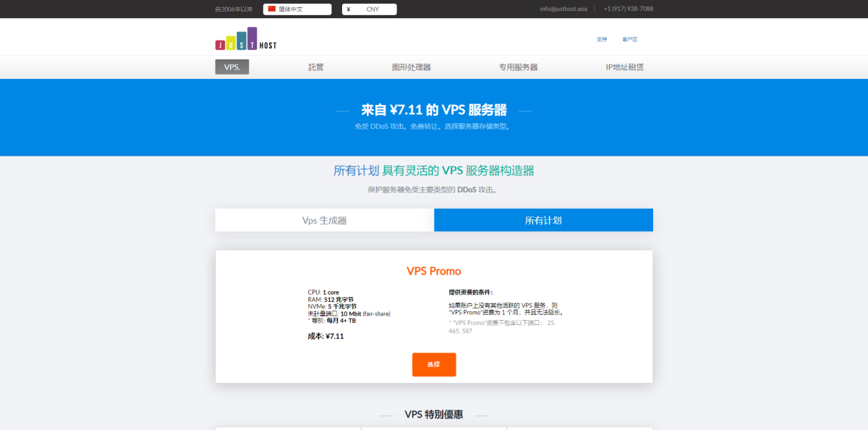Go to the 客户区 client area
The width and height of the screenshot is (868, 430).
(x=629, y=40)
